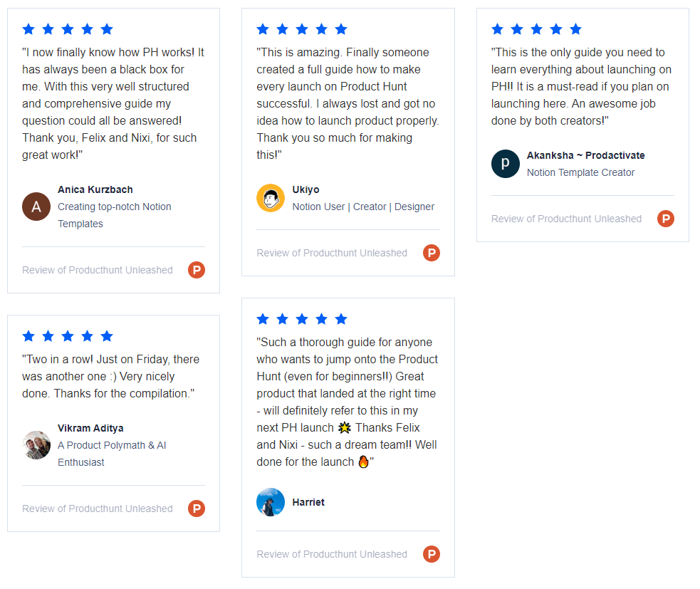Open 'Review of Producthunt Unleashed' link under Ukiyo
The image size is (700, 589).
tap(332, 253)
